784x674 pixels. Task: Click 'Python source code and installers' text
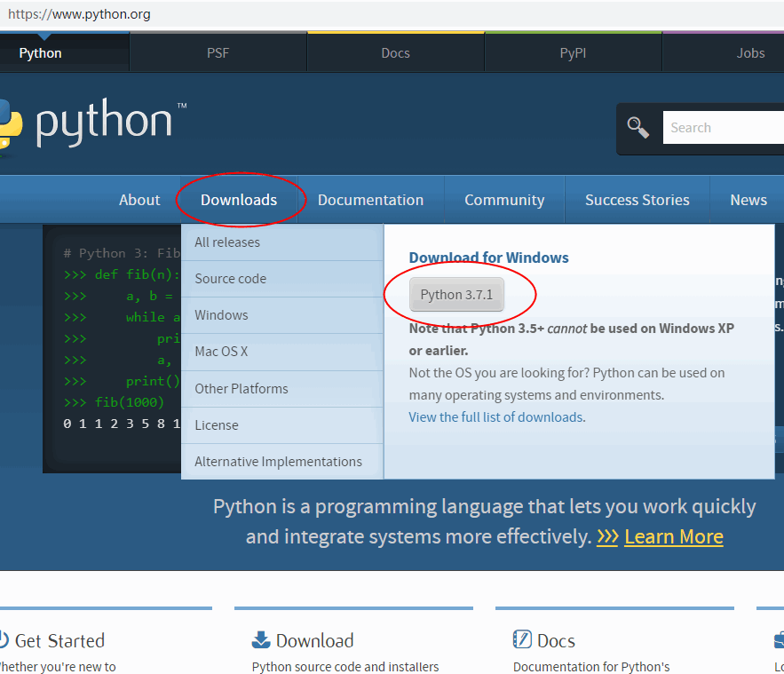coord(345,667)
